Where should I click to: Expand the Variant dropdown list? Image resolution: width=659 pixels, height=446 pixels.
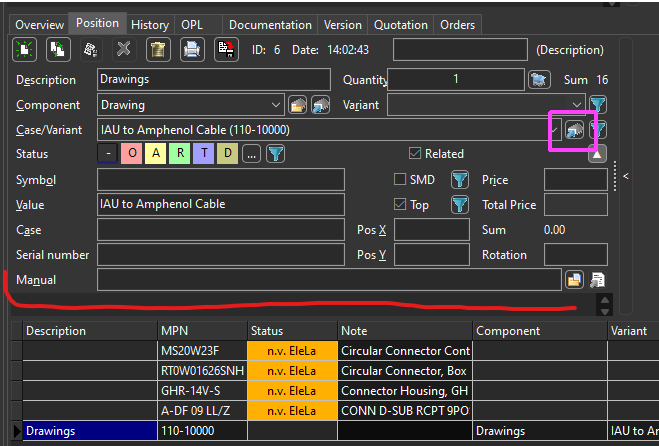coord(577,104)
